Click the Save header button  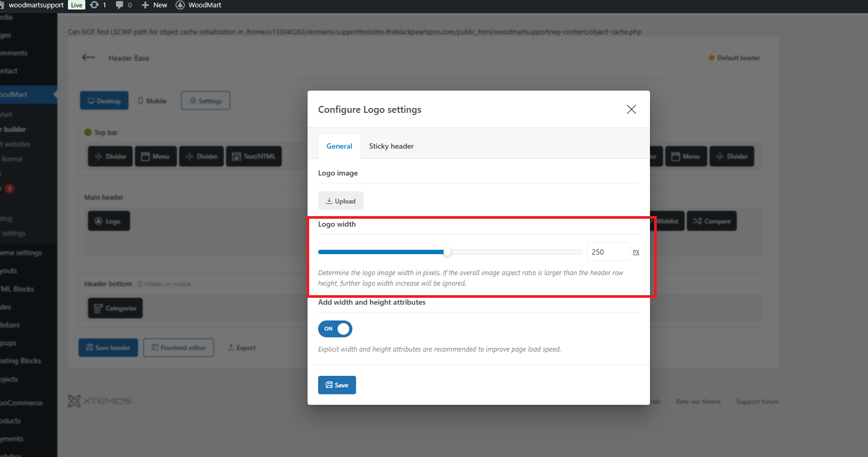pyautogui.click(x=108, y=347)
